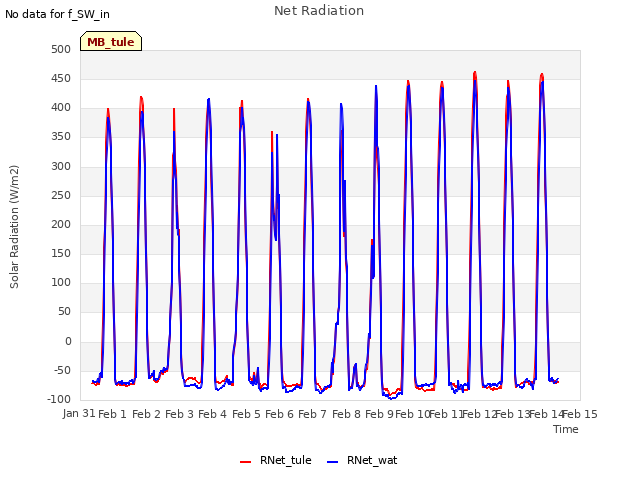Click the Feb 10 x-axis label
The width and height of the screenshot is (640, 480).
tap(413, 414)
